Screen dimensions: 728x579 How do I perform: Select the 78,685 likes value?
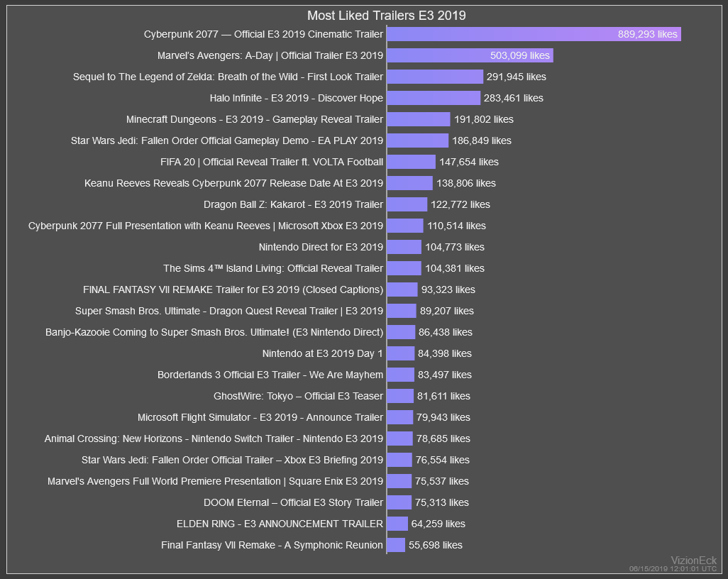pyautogui.click(x=443, y=439)
